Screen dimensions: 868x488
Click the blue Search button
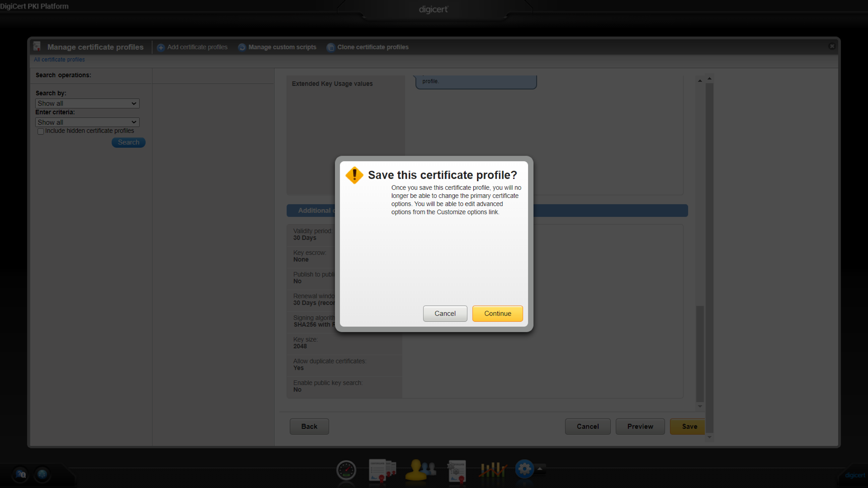click(128, 142)
